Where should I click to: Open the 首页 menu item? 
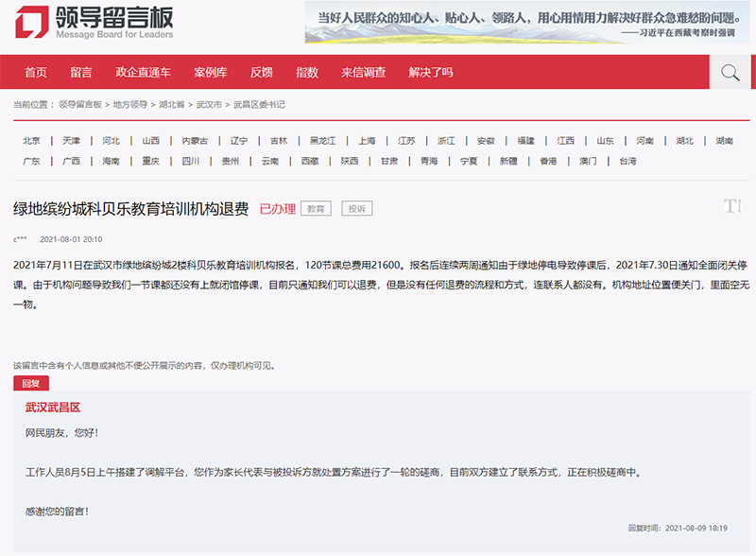point(35,73)
